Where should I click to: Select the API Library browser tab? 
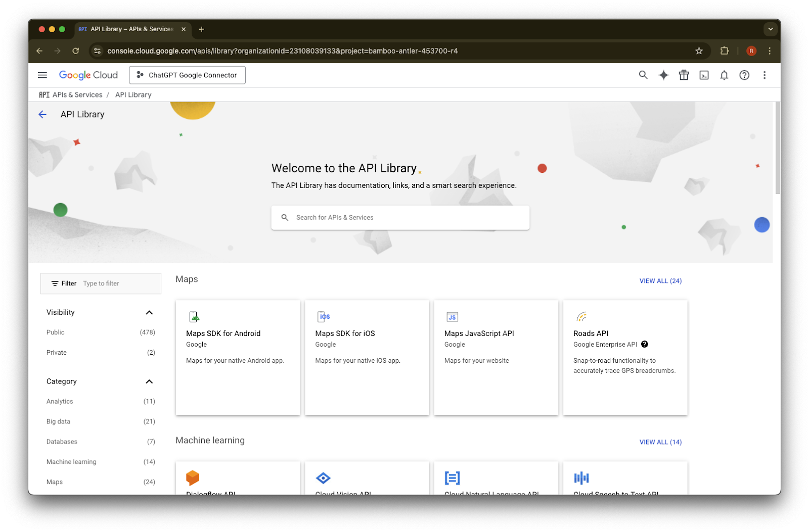pyautogui.click(x=131, y=29)
